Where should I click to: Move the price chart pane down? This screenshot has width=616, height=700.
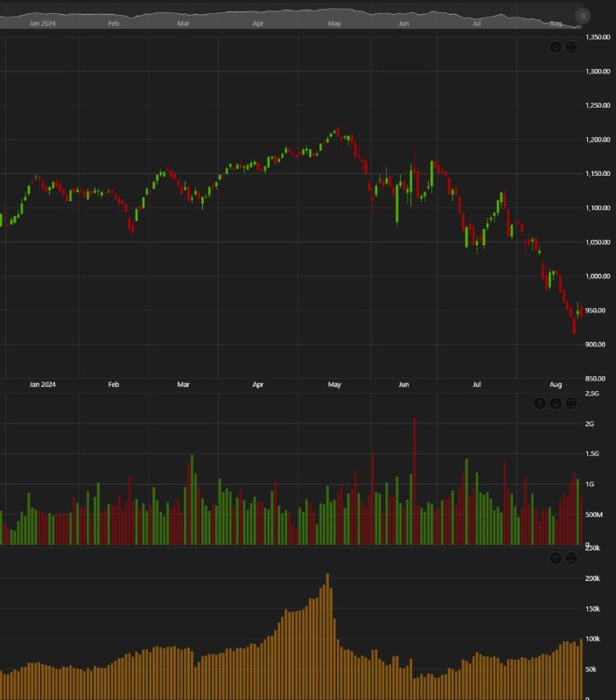pyautogui.click(x=556, y=46)
